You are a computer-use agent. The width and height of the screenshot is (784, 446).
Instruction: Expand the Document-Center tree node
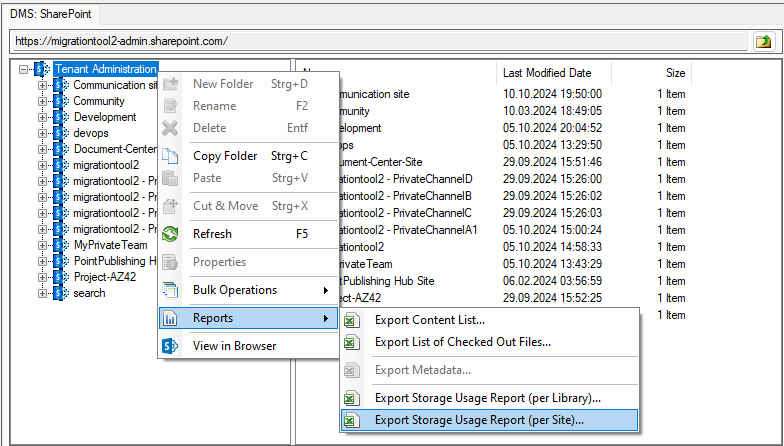click(42, 150)
